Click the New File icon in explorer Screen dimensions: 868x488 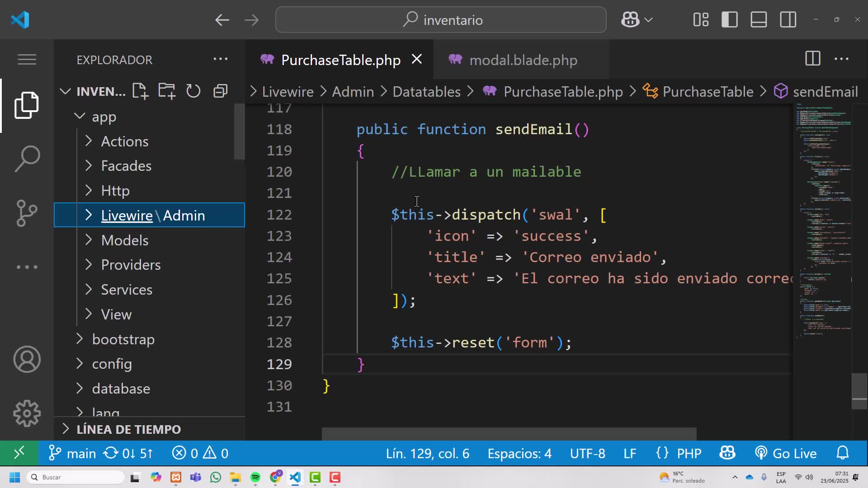(140, 91)
